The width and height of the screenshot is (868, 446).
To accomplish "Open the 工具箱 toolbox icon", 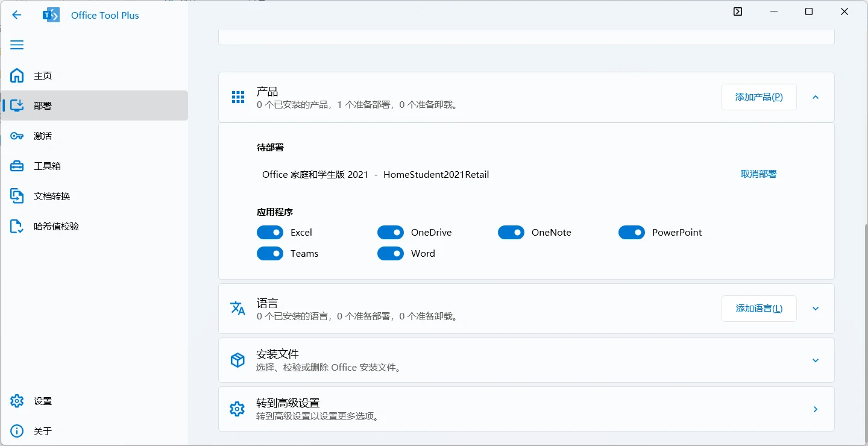I will 17,166.
